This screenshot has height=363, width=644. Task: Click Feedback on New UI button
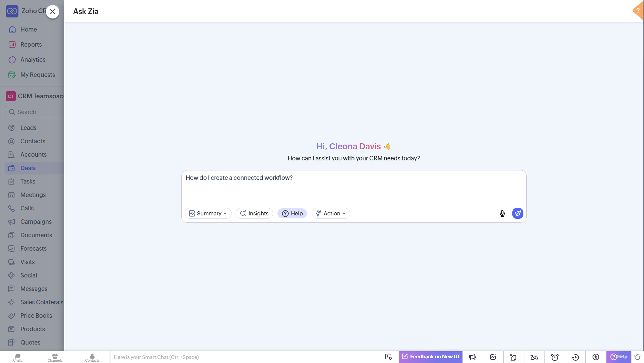pos(431,357)
